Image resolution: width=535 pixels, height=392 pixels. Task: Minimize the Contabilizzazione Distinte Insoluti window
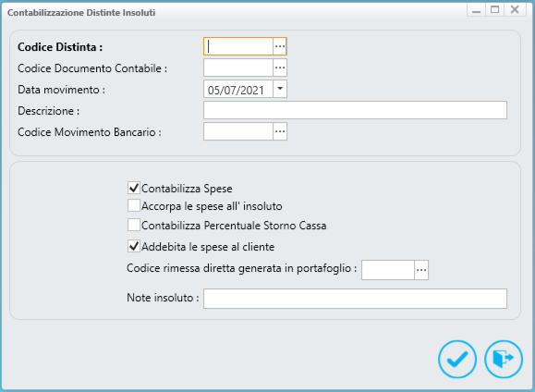476,10
